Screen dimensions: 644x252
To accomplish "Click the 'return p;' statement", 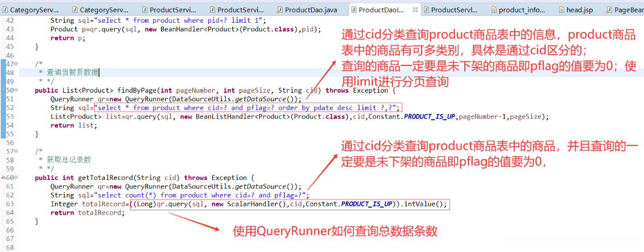I will (67, 38).
